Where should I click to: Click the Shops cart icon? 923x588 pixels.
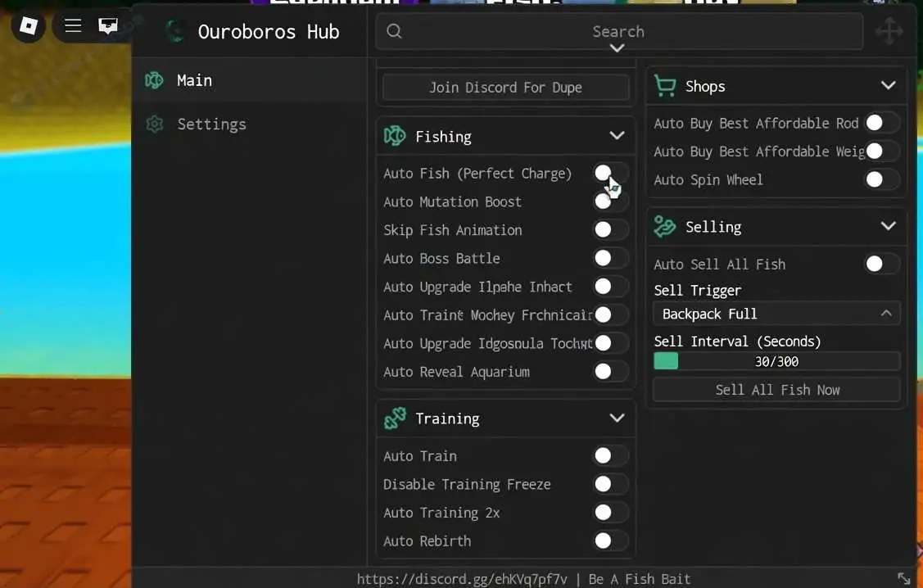665,86
